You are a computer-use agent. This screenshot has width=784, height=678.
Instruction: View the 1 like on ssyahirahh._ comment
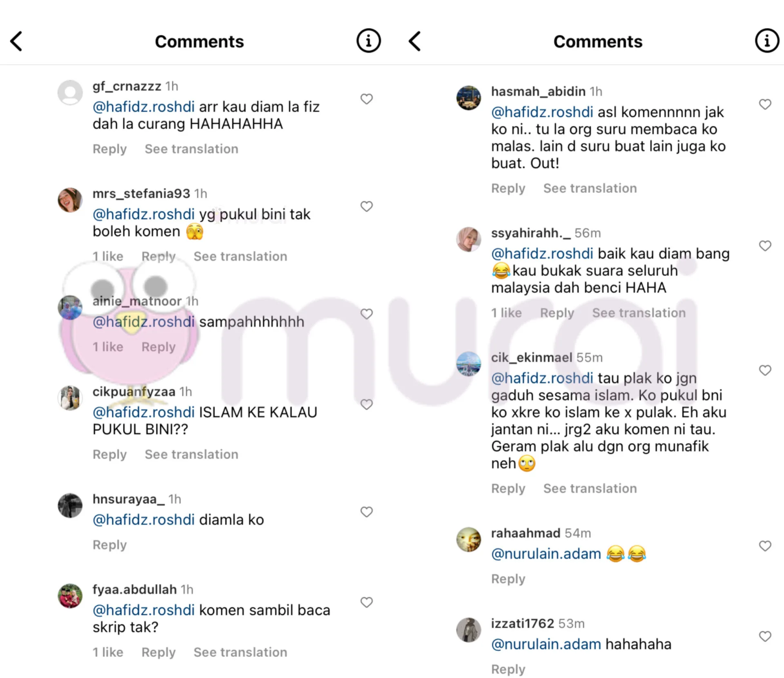[506, 313]
